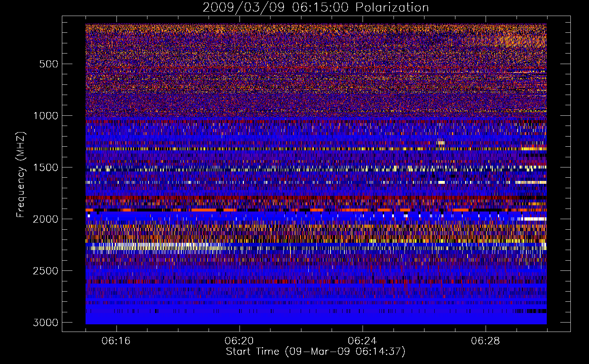Click the plot title "2009/03/09 06:15:00 Polarization"

coord(316,8)
